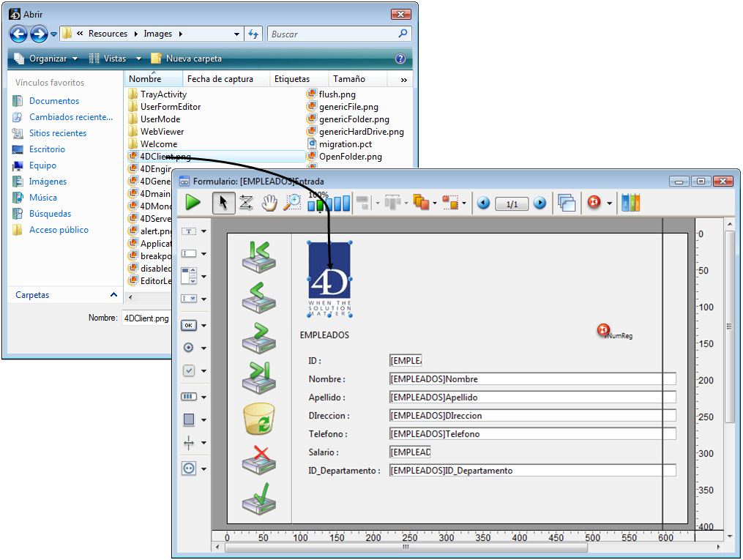This screenshot has height=560, width=743.
Task: Collapse the Carpetas folders panel
Action: (x=113, y=295)
